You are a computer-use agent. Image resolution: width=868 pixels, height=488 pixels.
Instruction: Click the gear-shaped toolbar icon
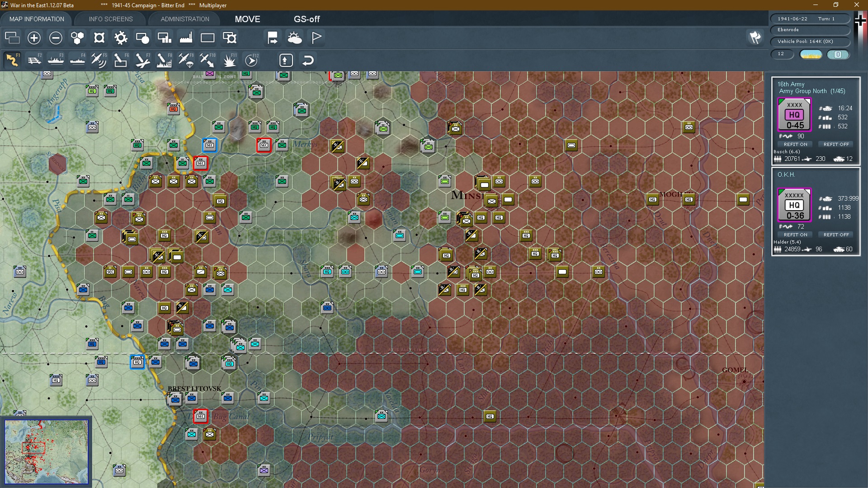pos(121,38)
